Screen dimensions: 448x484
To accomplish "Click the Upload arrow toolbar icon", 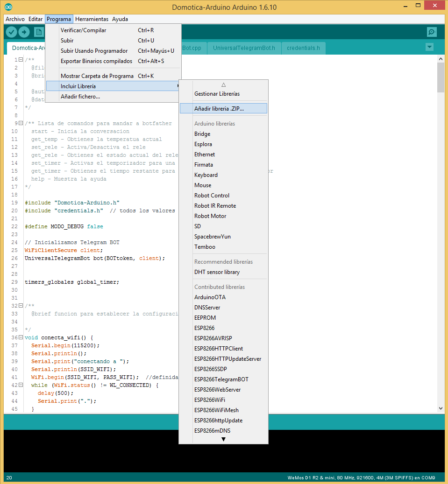I will 24,32.
